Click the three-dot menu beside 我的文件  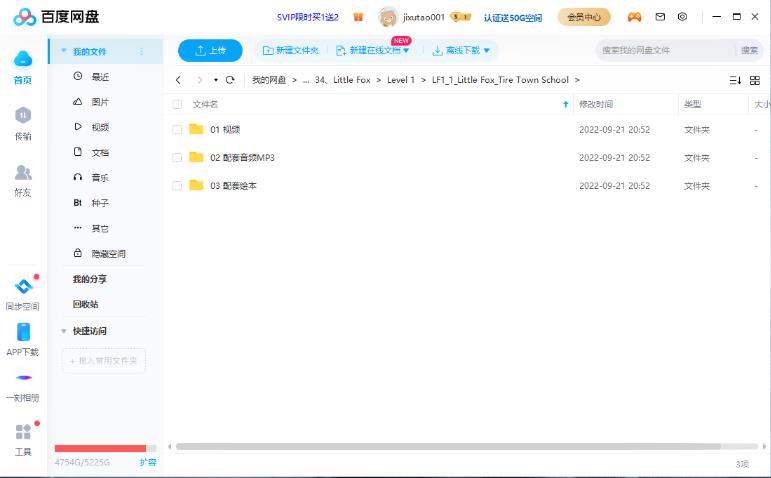coord(142,52)
